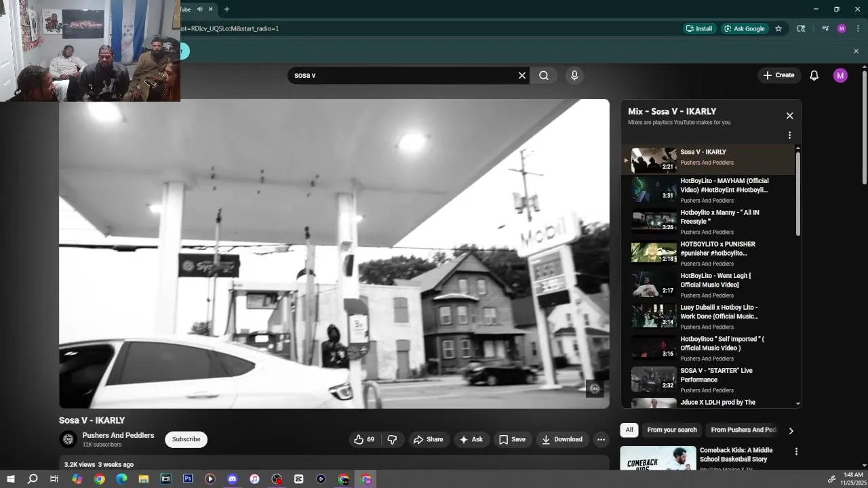Click the Download button

561,439
